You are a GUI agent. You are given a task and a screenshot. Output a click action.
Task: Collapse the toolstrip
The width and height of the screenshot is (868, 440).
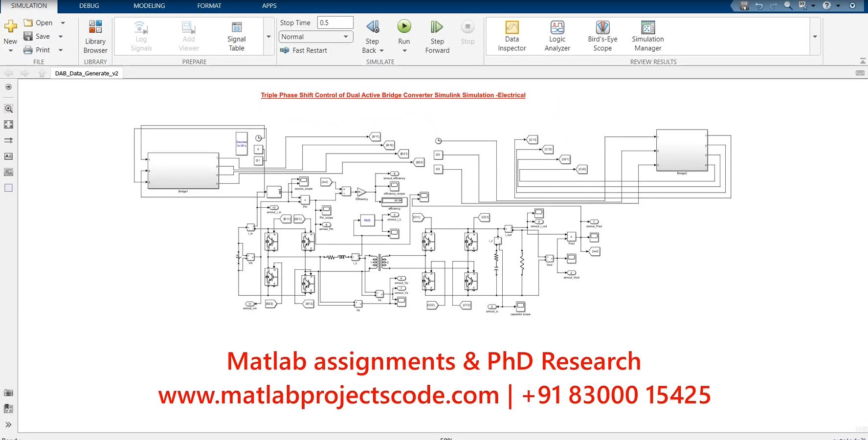(x=863, y=61)
